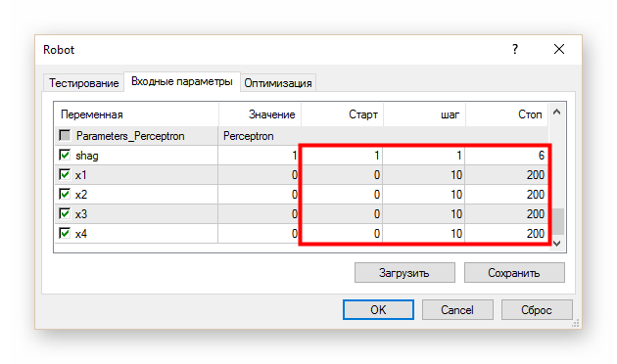The image size is (617, 364).
Task: Select the x1 variable name
Action: pos(81,175)
